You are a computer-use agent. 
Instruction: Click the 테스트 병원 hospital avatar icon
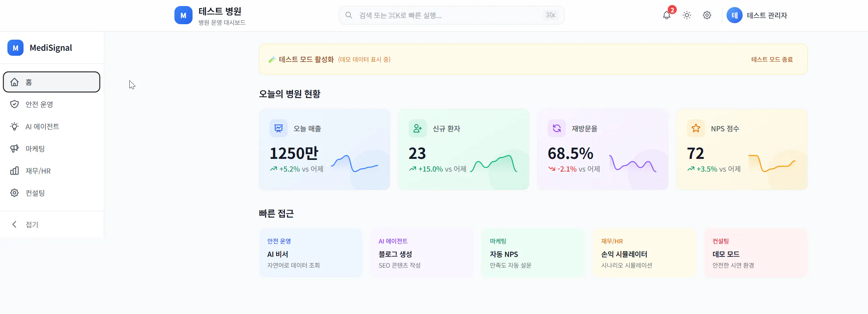(x=183, y=15)
